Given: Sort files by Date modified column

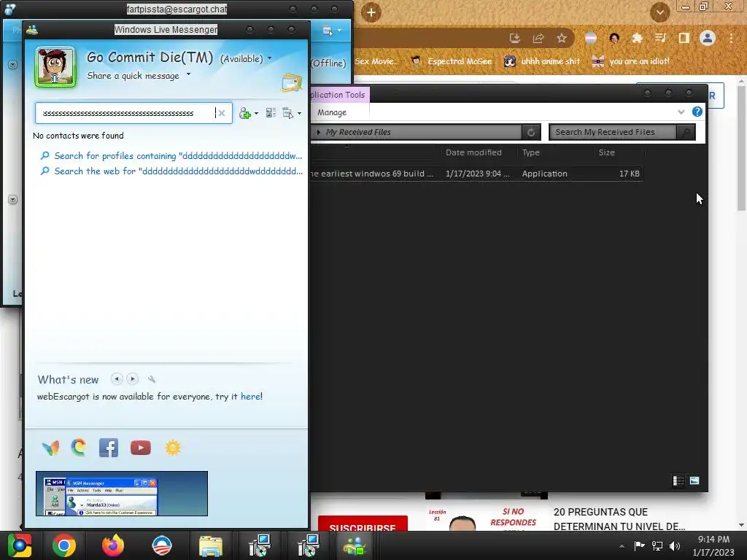Looking at the screenshot, I should 473,152.
